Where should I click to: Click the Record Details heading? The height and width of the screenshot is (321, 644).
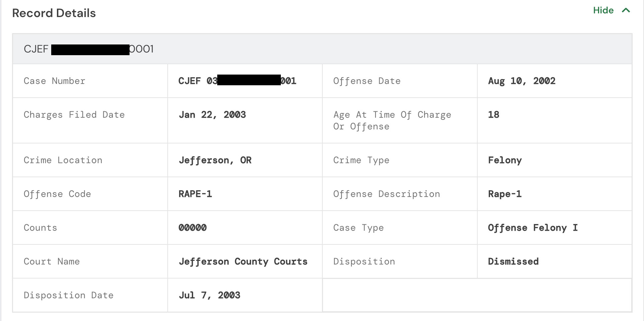[x=54, y=13]
